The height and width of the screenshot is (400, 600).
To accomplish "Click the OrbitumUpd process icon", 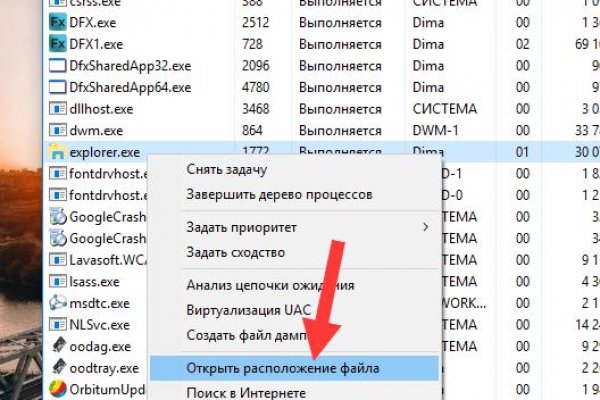I will pos(58,389).
